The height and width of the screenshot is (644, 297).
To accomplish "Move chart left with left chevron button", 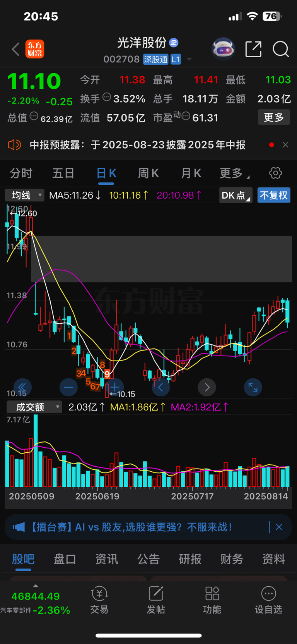I will 160,387.
